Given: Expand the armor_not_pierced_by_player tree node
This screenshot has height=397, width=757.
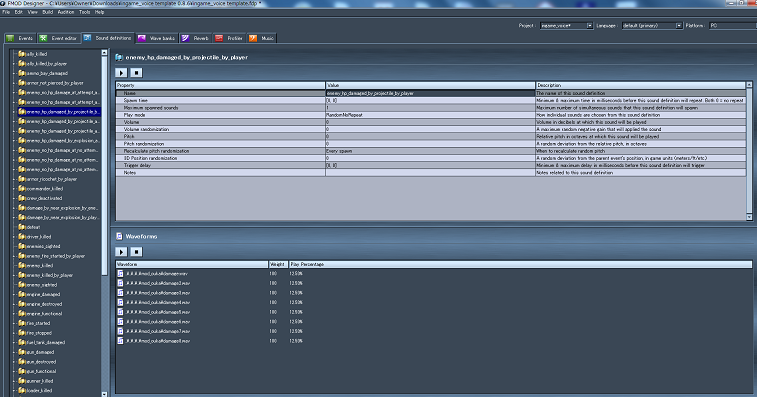Looking at the screenshot, I should click(x=14, y=83).
